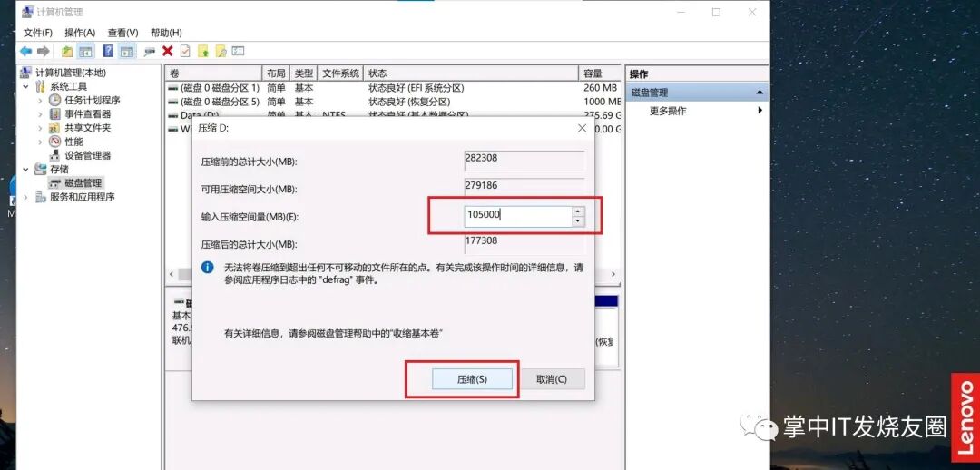Increase shrink amount with up spinner arrow
Viewport: 980px width, 470px height.
[x=578, y=211]
